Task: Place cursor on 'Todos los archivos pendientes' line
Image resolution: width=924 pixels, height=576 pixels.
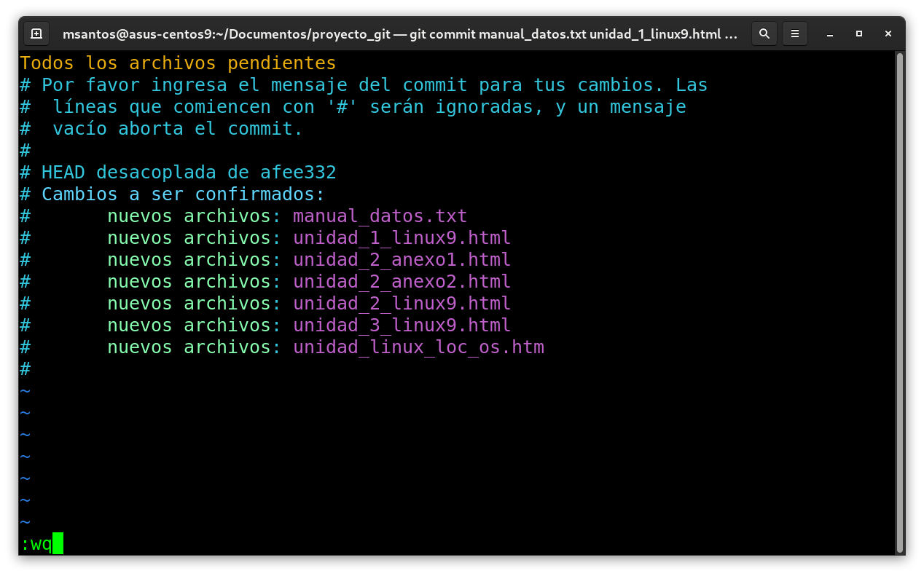Action: click(178, 63)
